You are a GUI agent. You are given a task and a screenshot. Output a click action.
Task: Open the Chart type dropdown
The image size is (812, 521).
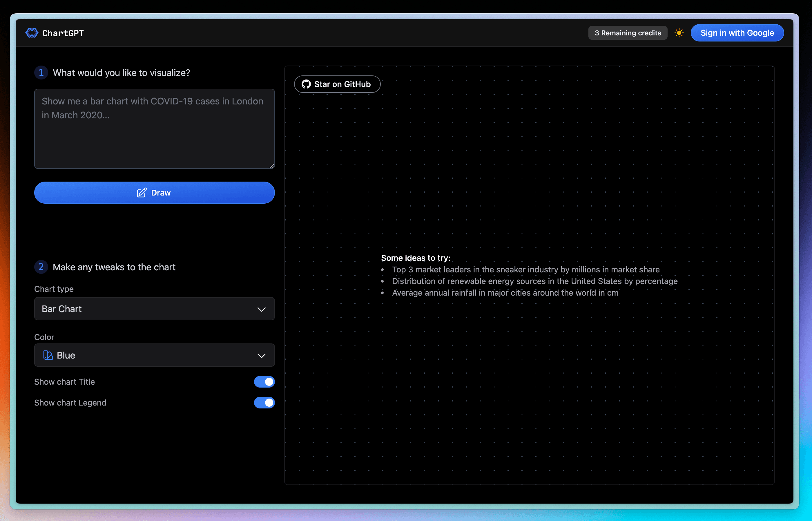(154, 309)
